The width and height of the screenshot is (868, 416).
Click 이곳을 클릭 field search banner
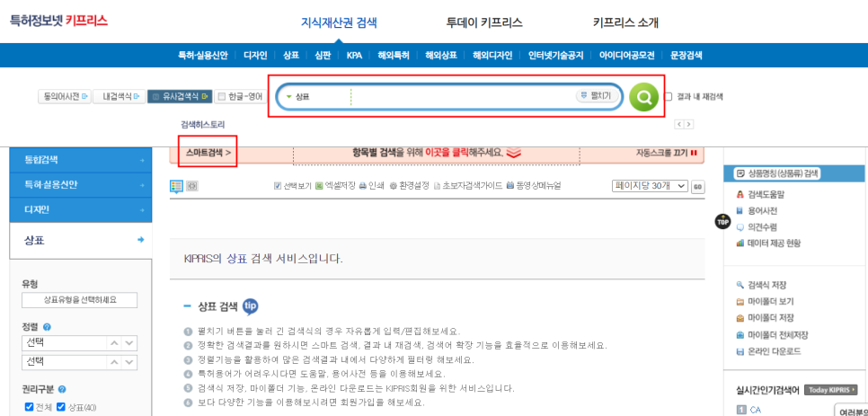click(437, 153)
